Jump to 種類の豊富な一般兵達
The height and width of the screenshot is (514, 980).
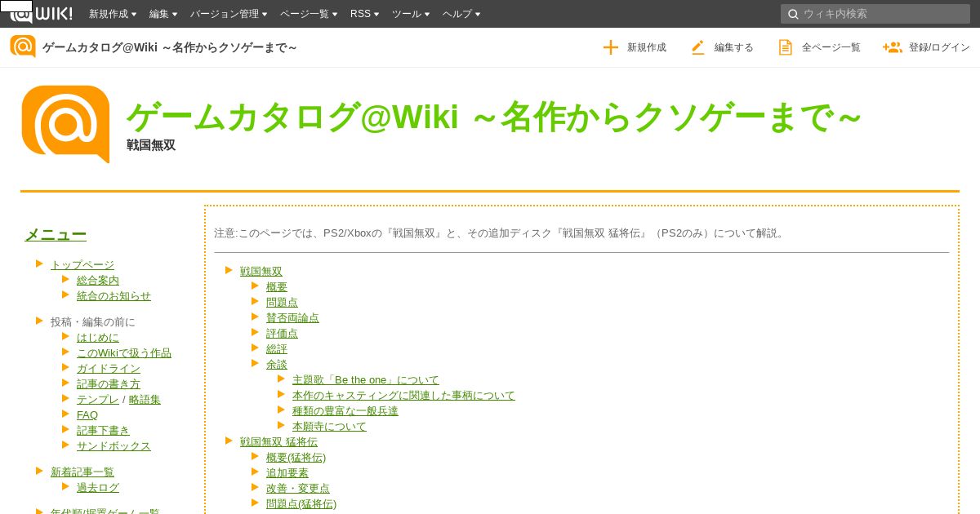(345, 410)
